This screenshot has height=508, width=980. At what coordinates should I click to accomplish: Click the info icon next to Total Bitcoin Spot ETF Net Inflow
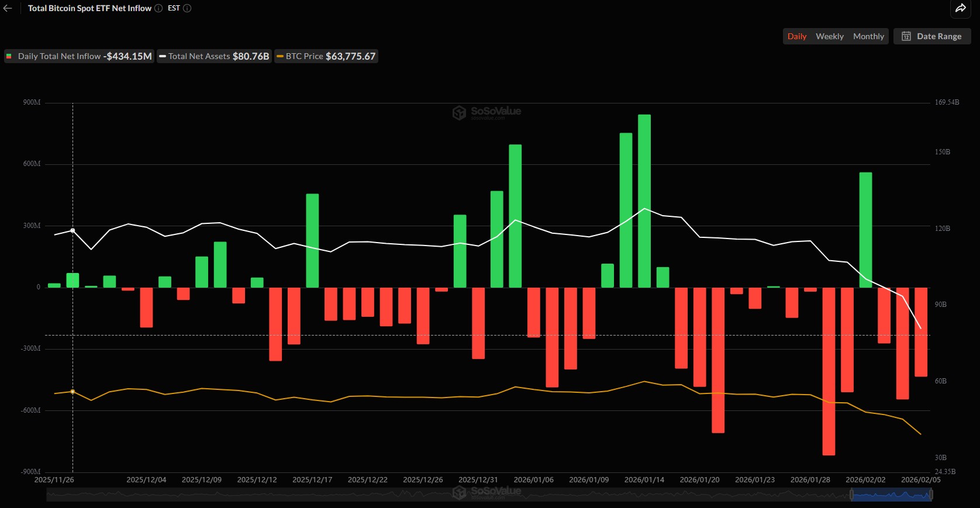158,8
